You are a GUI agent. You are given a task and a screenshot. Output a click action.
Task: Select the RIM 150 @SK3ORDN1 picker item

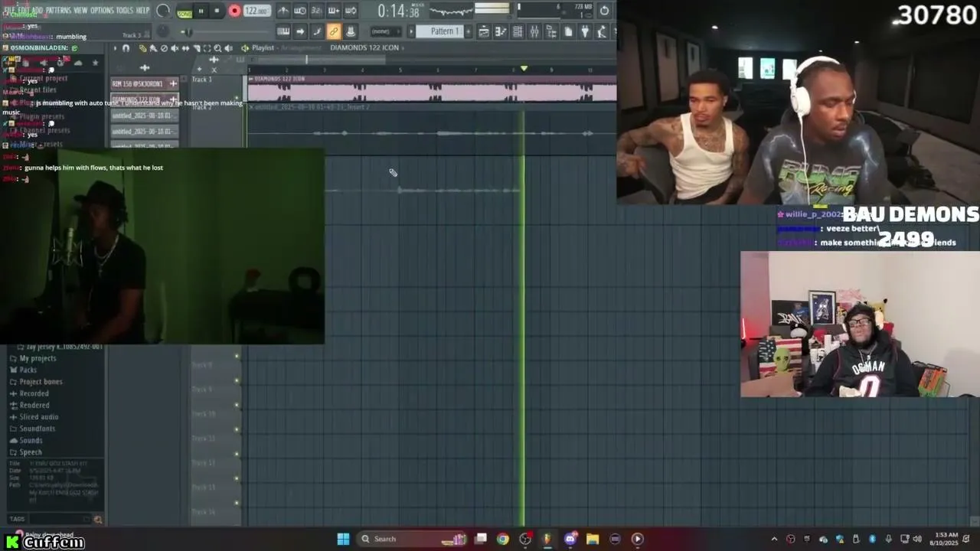[x=145, y=83]
